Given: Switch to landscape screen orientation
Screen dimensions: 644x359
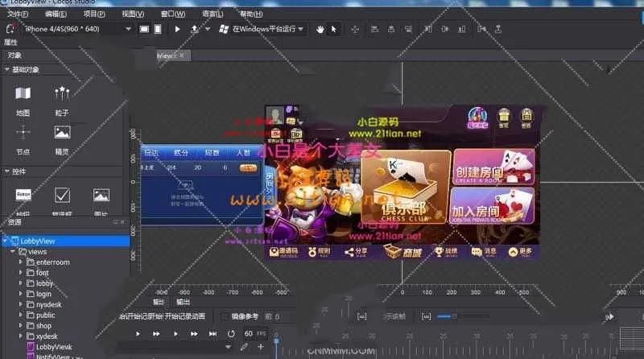Looking at the screenshot, I should (x=144, y=29).
